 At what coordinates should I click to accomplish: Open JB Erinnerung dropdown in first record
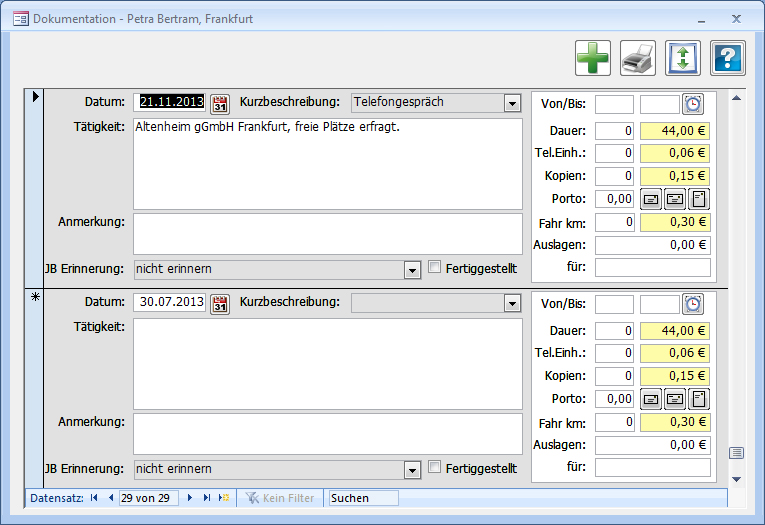tap(412, 270)
